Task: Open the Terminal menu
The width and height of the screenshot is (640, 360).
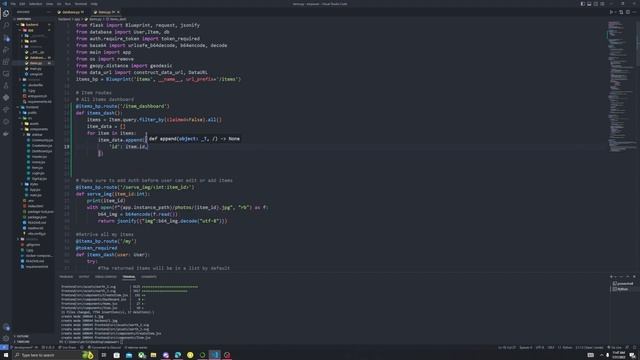Action: coord(80,4)
